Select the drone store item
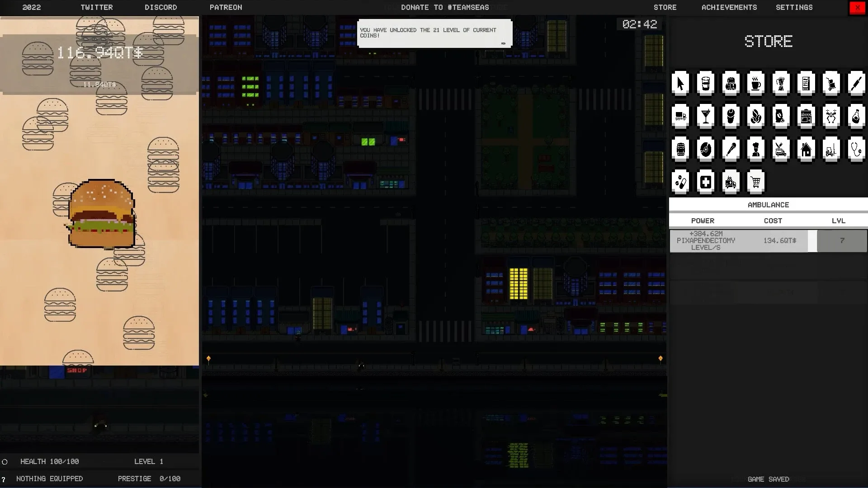Screen dimensions: 868x488 tap(831, 117)
